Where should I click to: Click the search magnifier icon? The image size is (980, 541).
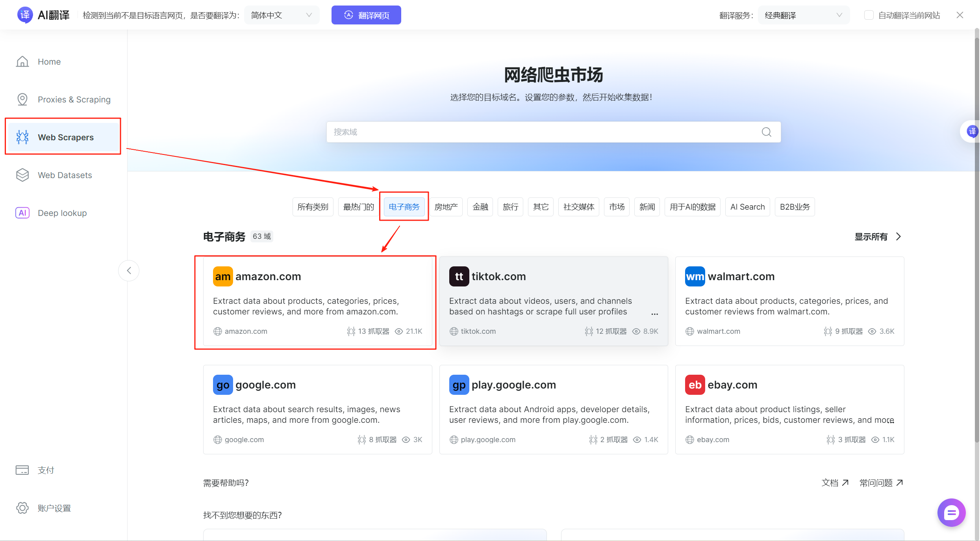767,132
